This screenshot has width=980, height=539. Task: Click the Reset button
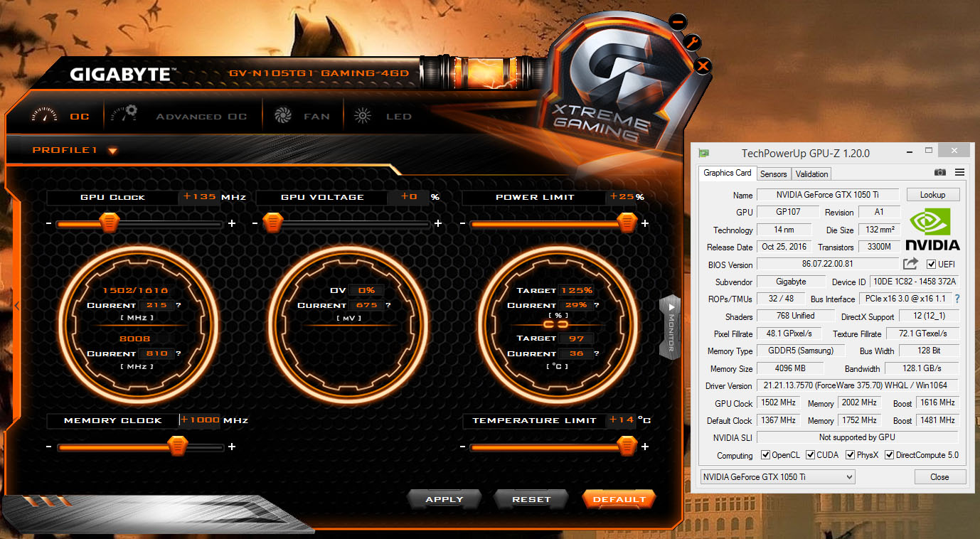531,499
